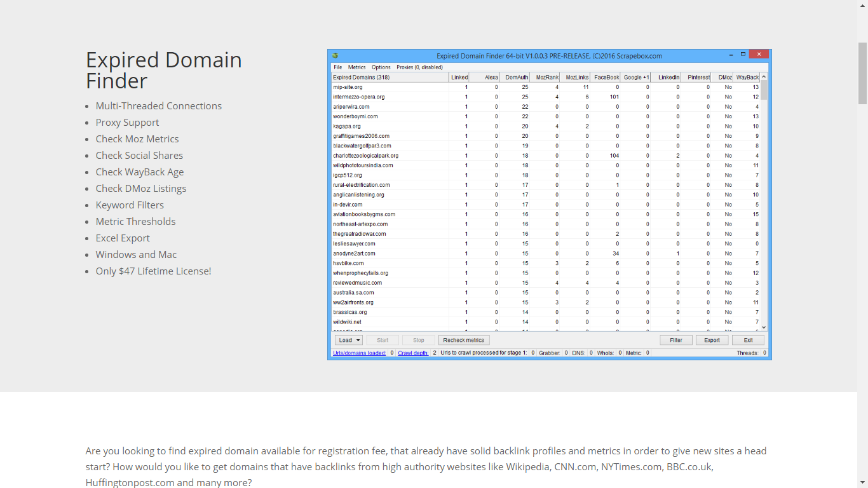The width and height of the screenshot is (868, 488).
Task: Click the Recheck metrics button
Action: pos(464,340)
